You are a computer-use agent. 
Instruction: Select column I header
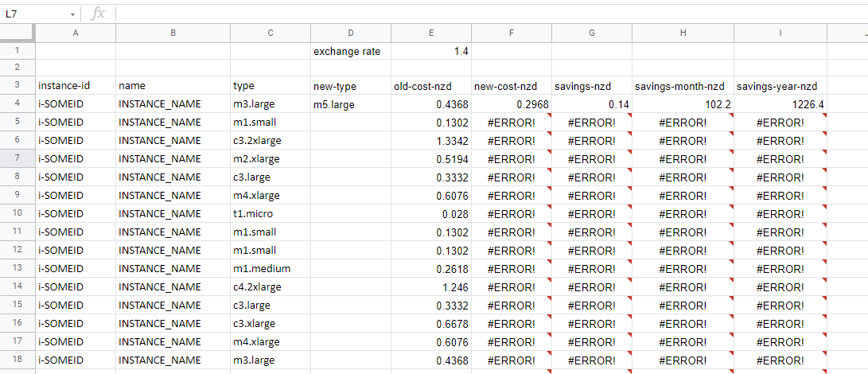click(780, 33)
